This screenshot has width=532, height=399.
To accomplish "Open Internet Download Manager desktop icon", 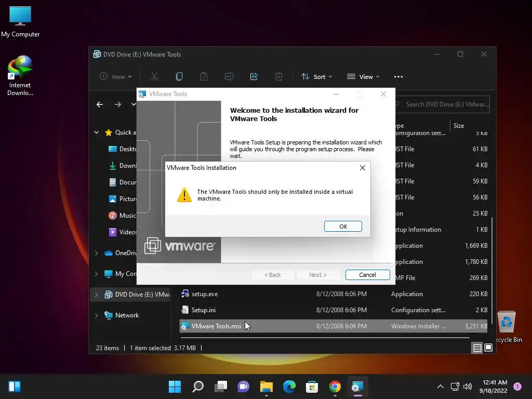I will [20, 76].
